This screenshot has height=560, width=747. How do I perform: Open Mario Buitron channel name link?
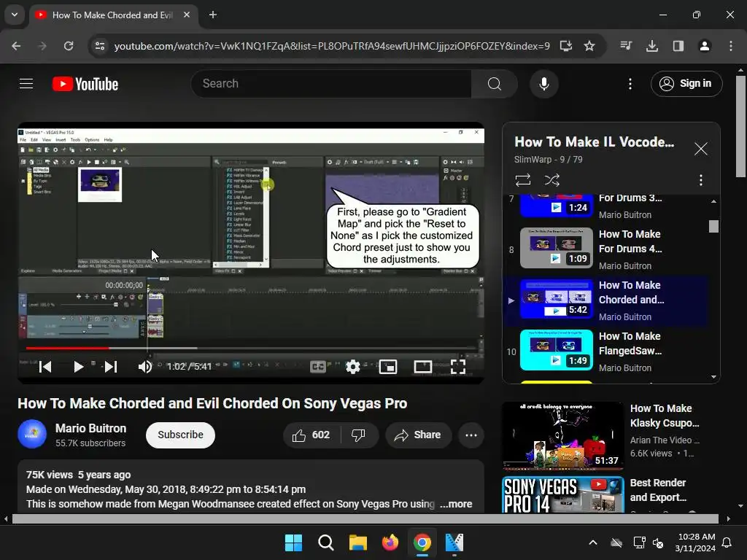[90, 428]
